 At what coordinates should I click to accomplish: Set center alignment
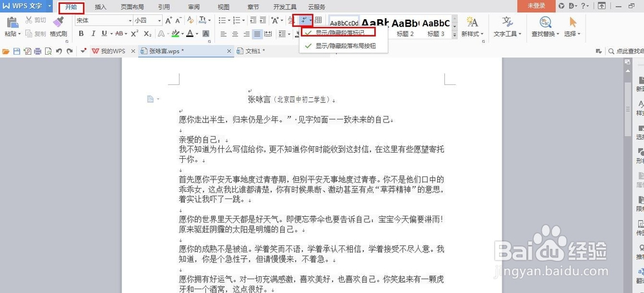point(235,33)
